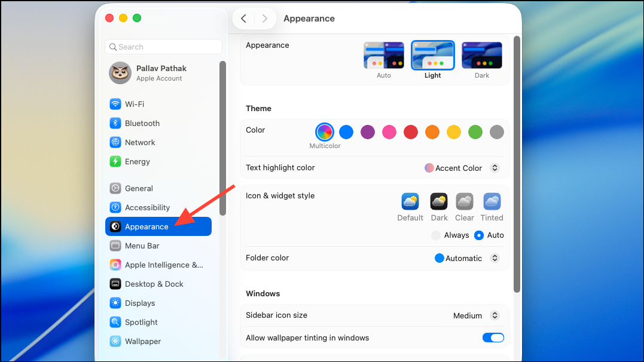Open the General settings pane
Image resolution: width=644 pixels, height=362 pixels.
(x=158, y=188)
